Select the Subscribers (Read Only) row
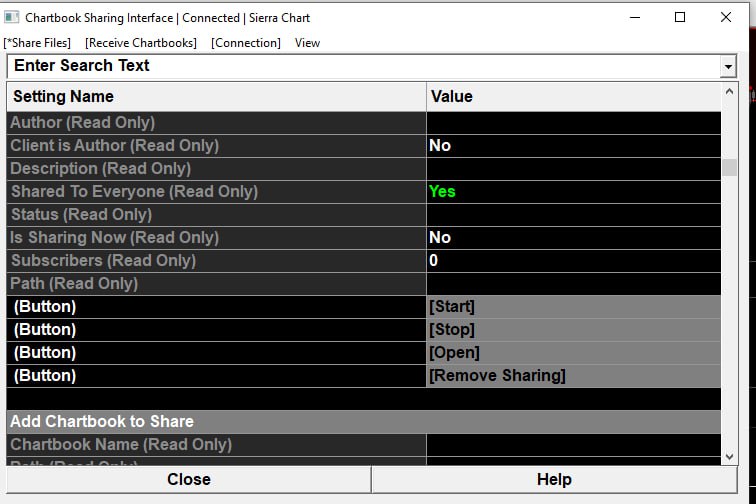Image resolution: width=756 pixels, height=504 pixels. (364, 261)
